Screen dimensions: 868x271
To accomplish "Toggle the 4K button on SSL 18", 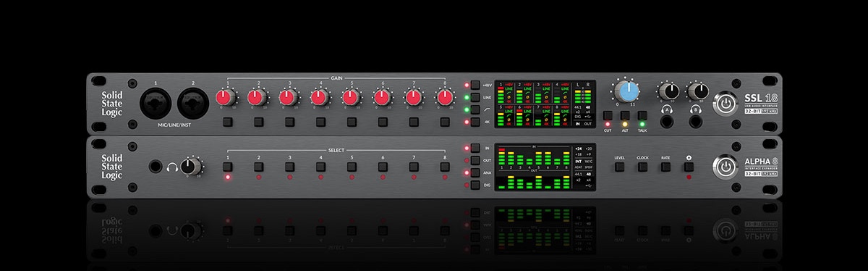I will [x=475, y=121].
